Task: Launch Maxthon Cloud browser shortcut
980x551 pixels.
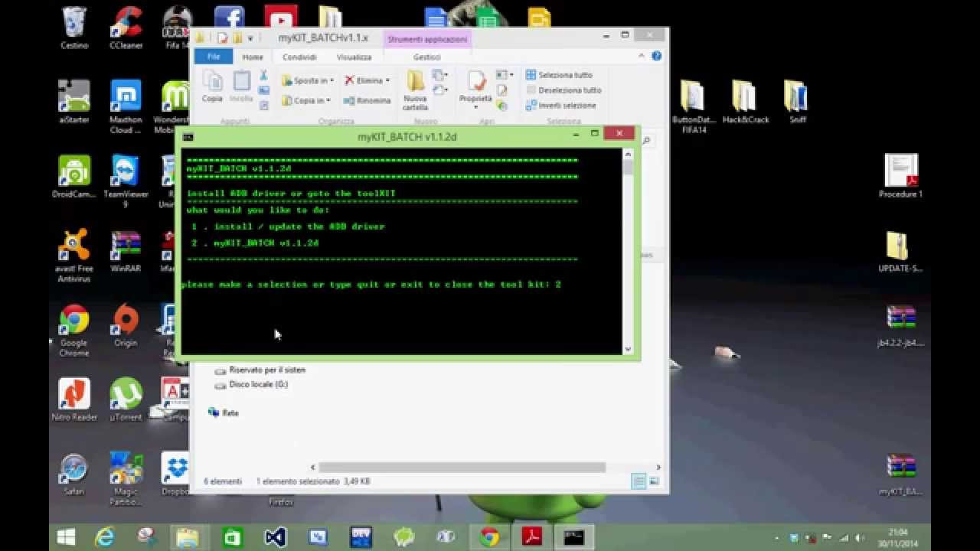Action: (126, 106)
